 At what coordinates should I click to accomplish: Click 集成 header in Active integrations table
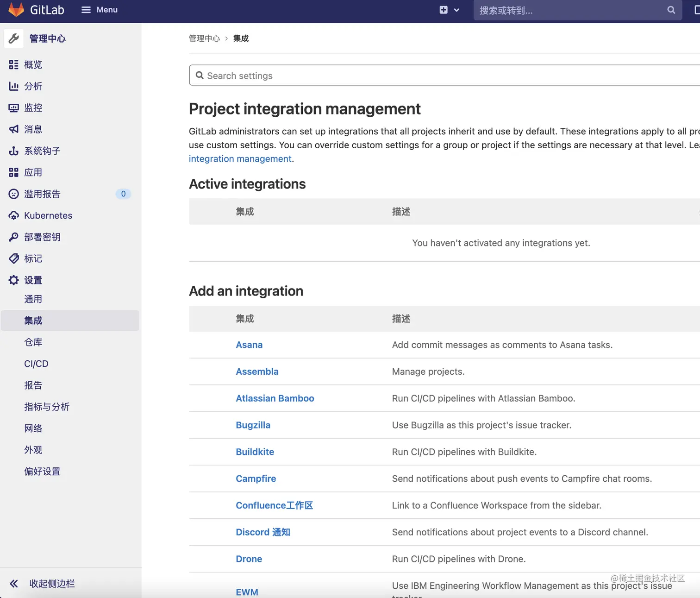click(245, 212)
